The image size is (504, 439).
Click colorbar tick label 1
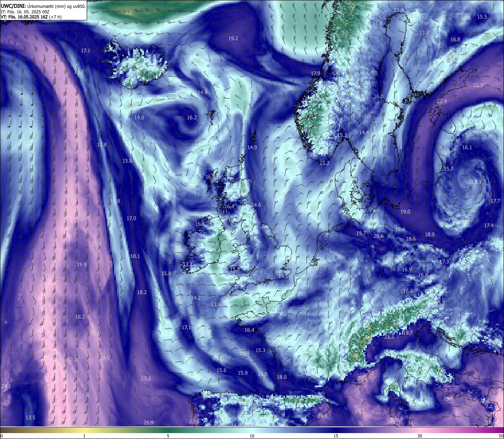[84, 436]
